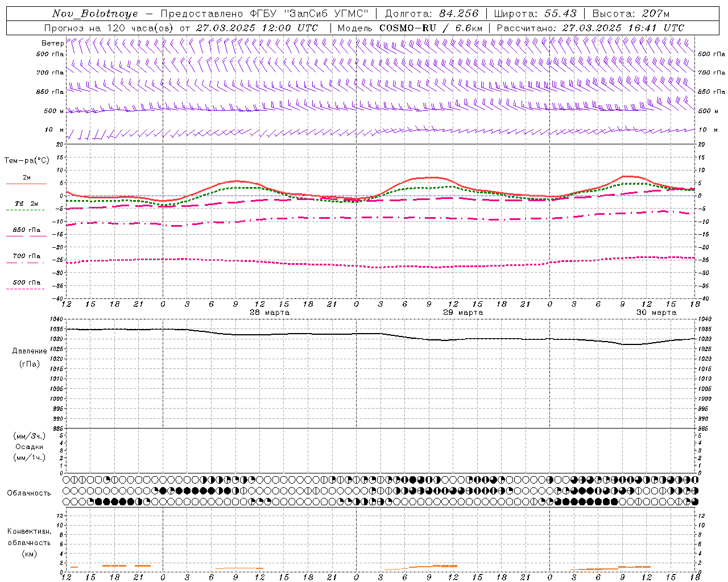
Task: Click the '700 гПа' temperature legend line sample
Action: [25, 263]
